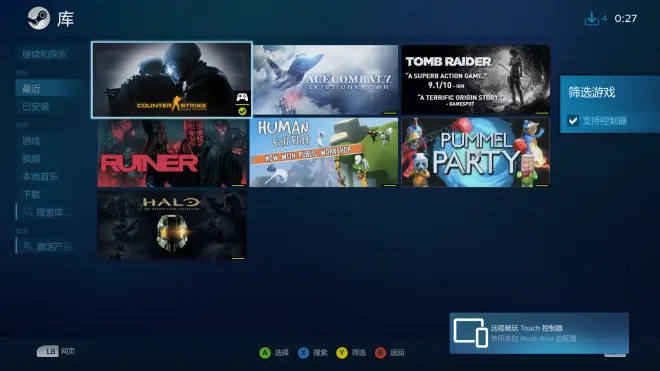Open 本地音乐 in the sidebar

coord(40,176)
